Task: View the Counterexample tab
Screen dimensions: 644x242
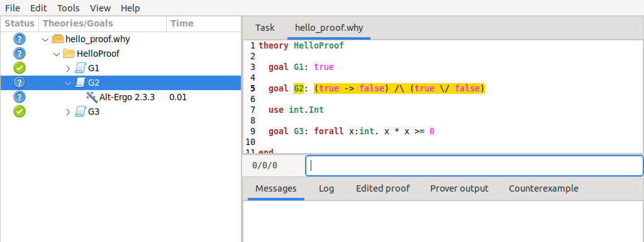Action: click(x=544, y=188)
